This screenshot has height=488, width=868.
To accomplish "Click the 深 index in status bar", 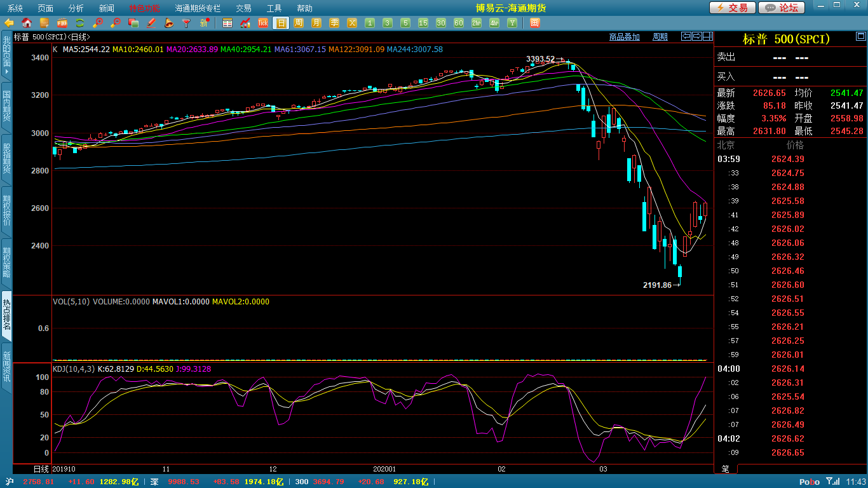I will 154,482.
